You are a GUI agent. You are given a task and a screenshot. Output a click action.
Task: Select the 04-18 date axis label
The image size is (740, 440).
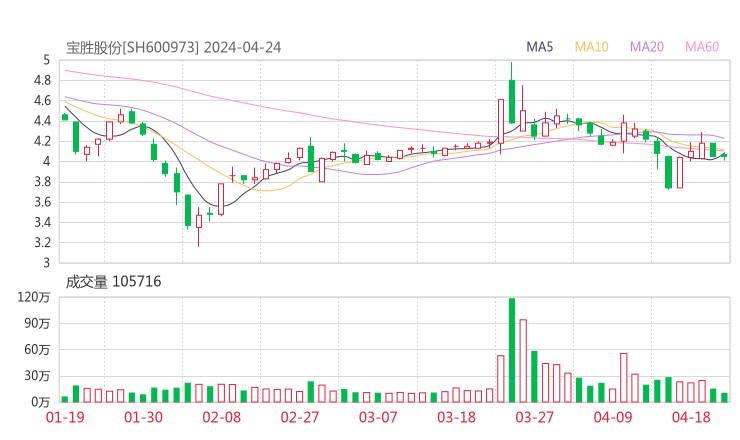click(691, 417)
